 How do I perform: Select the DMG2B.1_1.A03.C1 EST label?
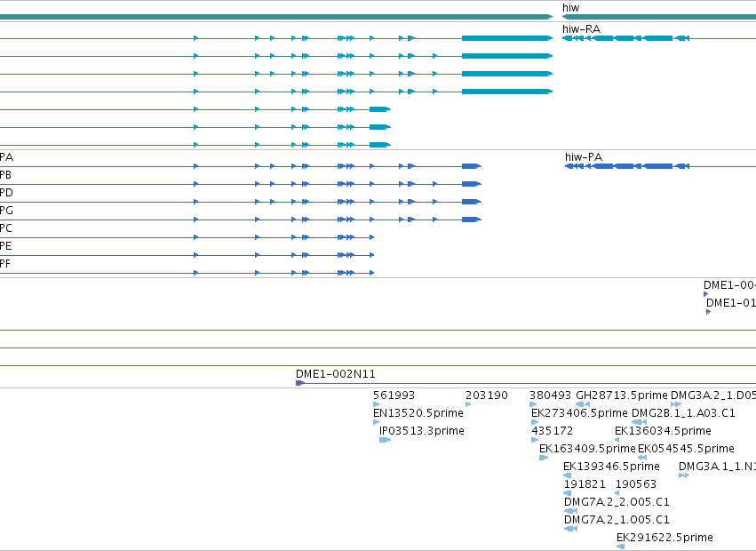(x=683, y=413)
